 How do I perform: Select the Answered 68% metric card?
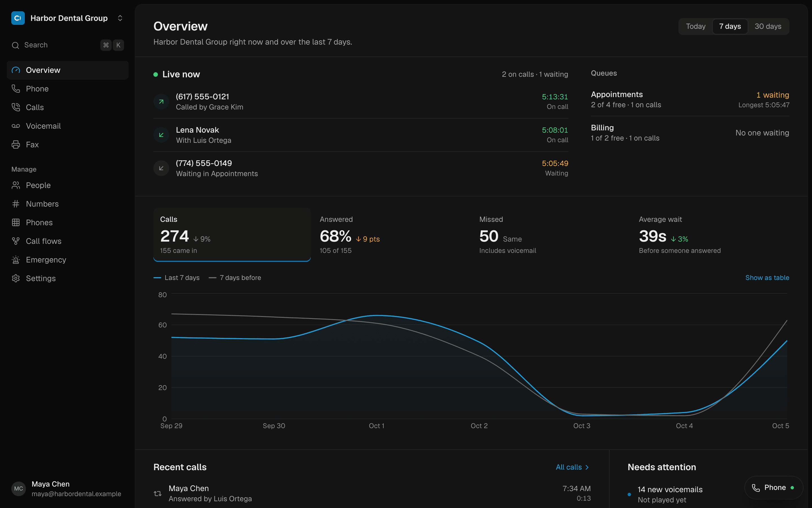coord(391,234)
